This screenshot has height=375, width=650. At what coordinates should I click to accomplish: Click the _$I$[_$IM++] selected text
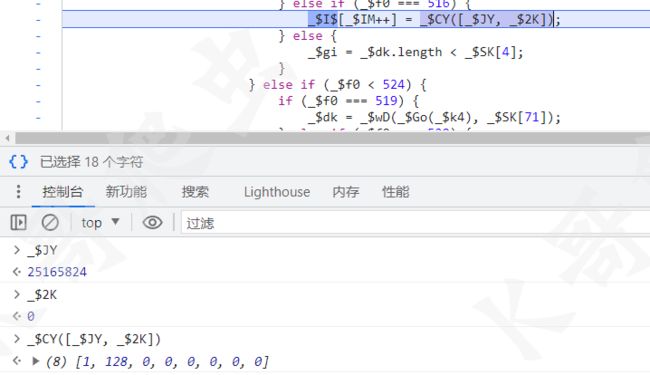(x=352, y=19)
